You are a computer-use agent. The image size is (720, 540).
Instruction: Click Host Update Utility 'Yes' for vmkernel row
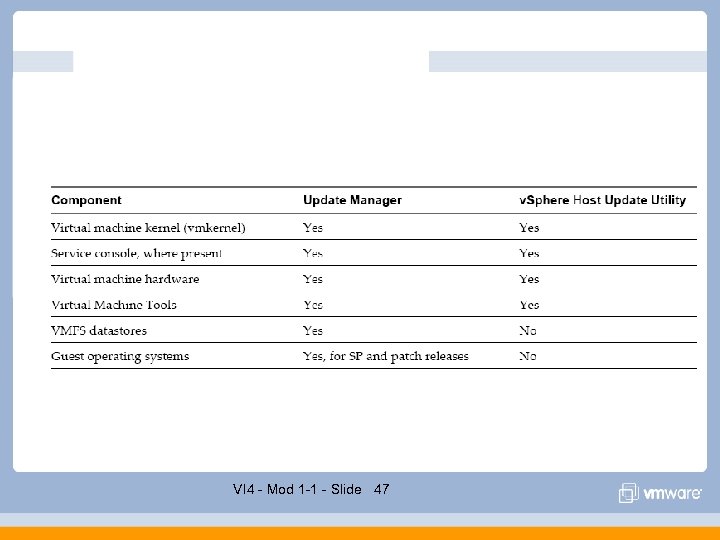click(x=529, y=228)
